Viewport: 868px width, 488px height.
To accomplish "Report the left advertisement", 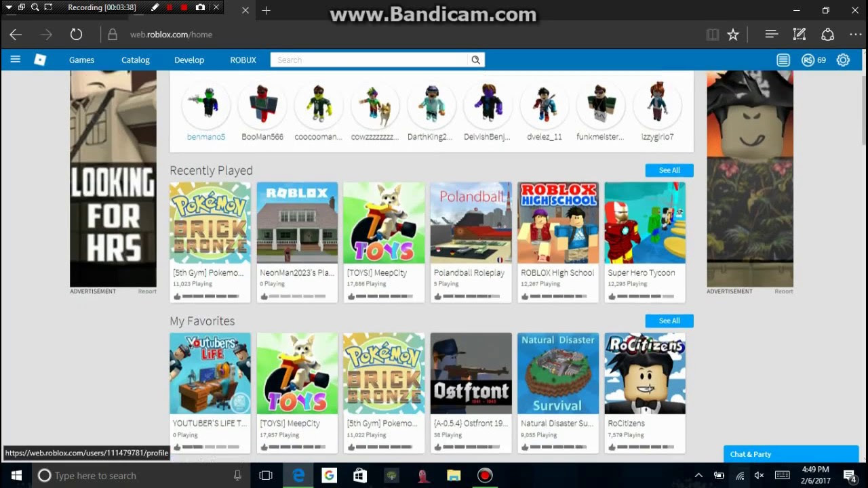I will coord(147,291).
